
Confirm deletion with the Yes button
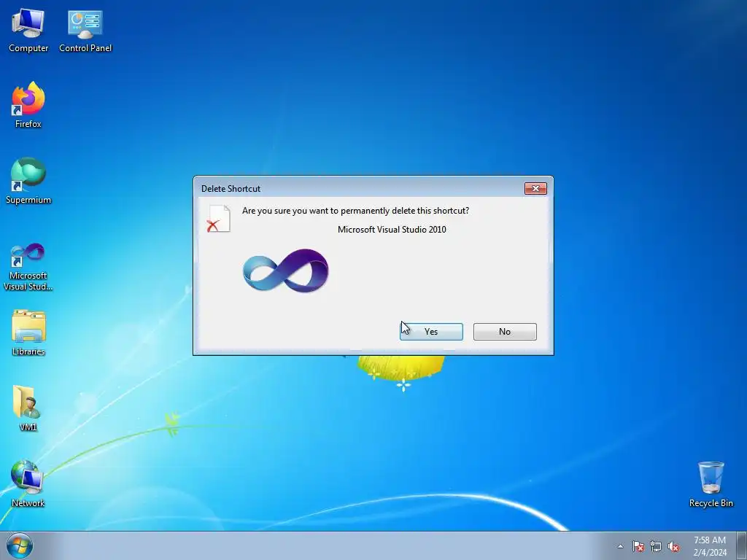point(431,332)
